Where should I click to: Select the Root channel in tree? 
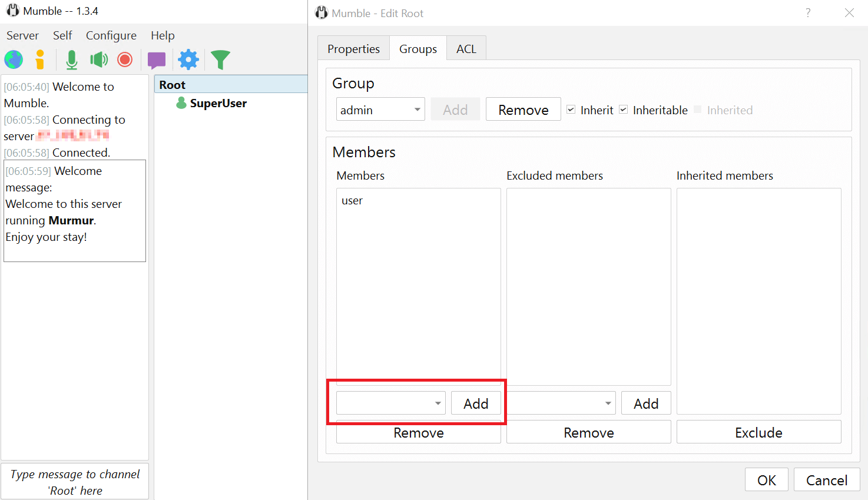click(231, 85)
